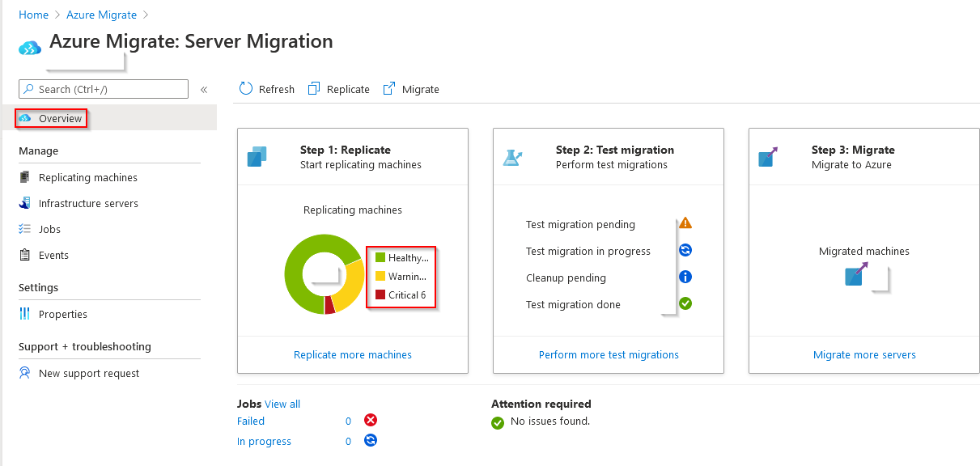Screen dimensions: 980x466
Task: Open the Overview menu item
Action: [109, 118]
